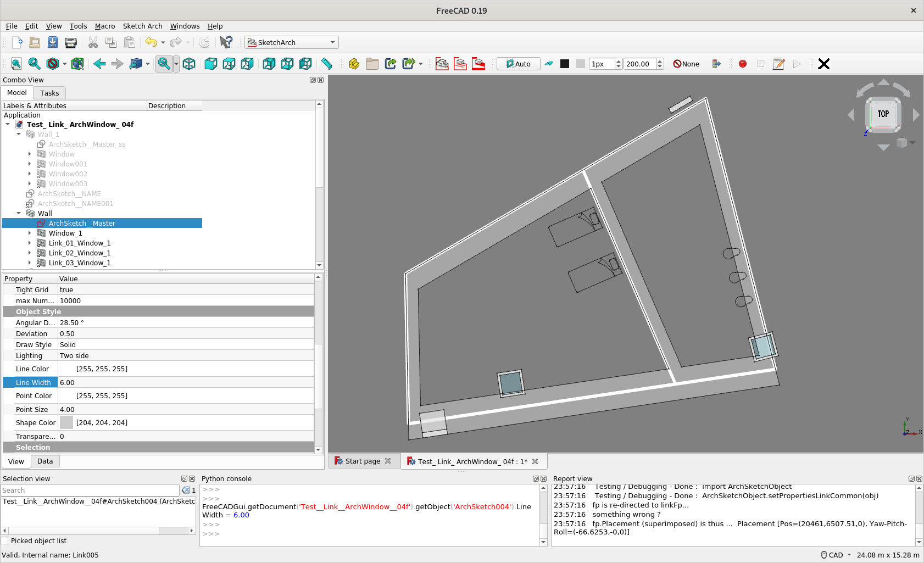Image resolution: width=924 pixels, height=563 pixels.
Task: Activate the Arch Wall tool
Action: coord(442,64)
